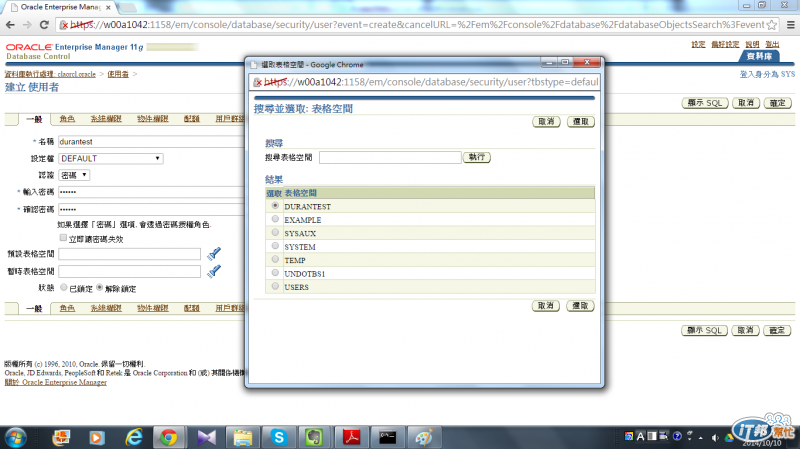
Task: Click upper 確定 button on main page
Action: pyautogui.click(x=777, y=103)
